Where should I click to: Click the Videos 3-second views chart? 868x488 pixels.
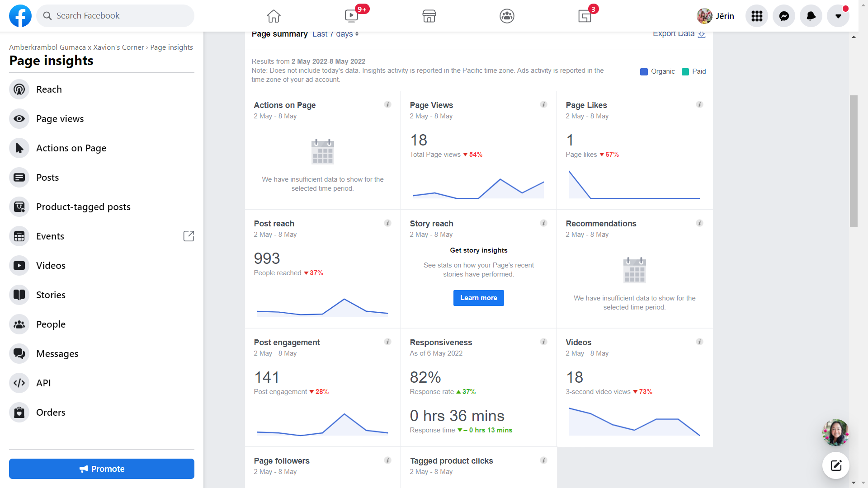pos(634,421)
